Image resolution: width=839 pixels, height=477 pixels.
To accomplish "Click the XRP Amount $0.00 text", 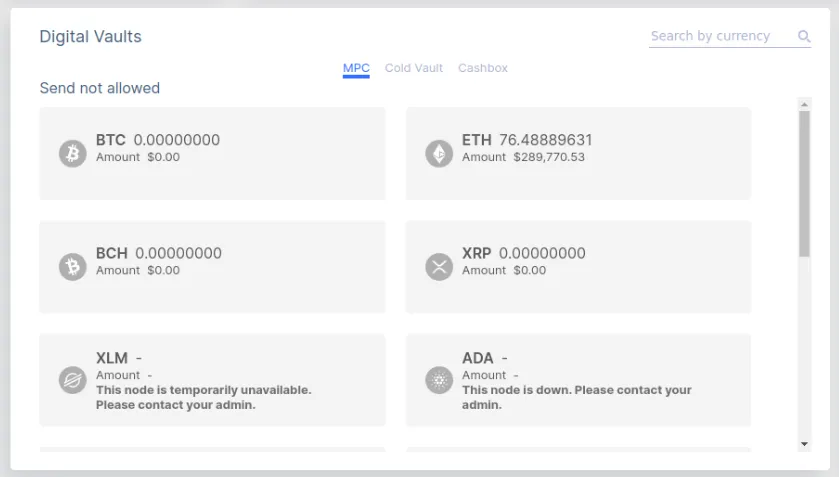I will pyautogui.click(x=504, y=270).
